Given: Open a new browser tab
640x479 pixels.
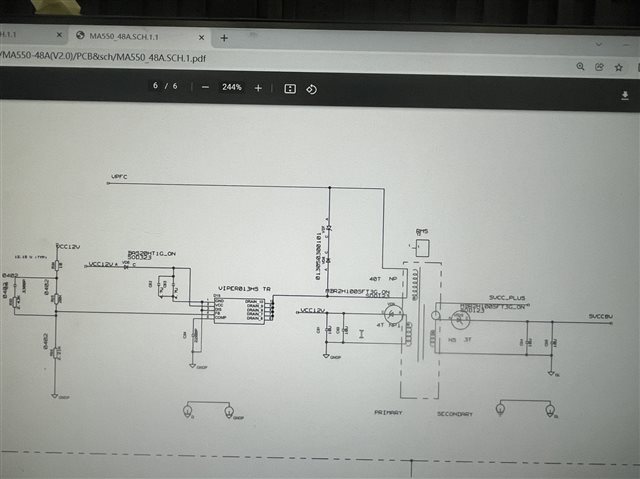Looking at the screenshot, I should click(x=224, y=38).
